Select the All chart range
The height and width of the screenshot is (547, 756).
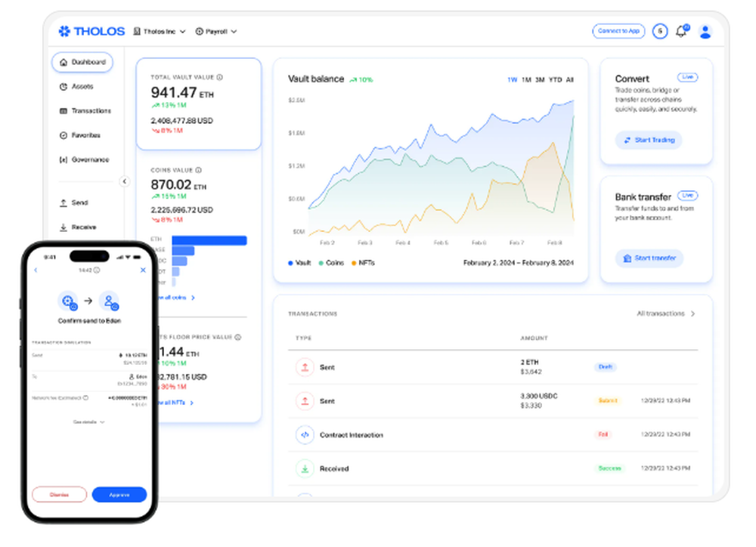[570, 79]
